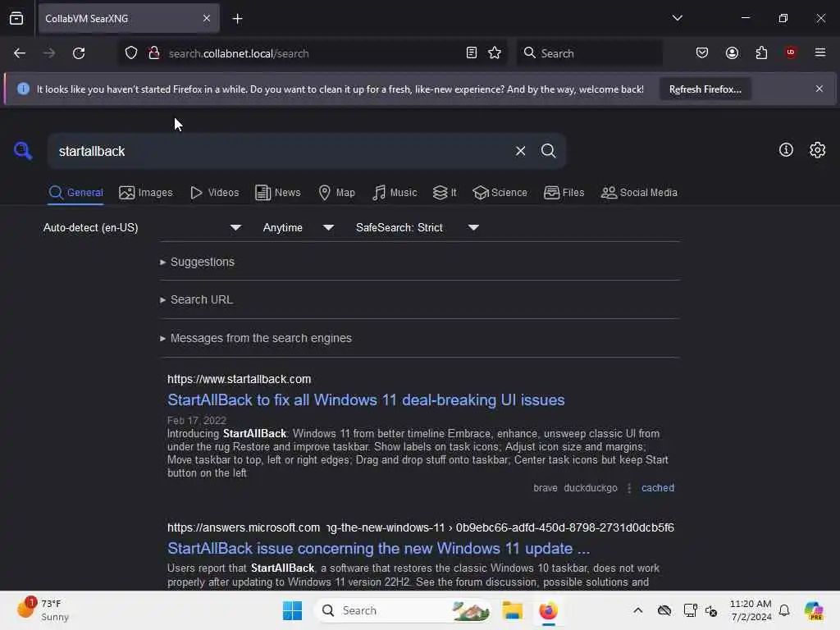The height and width of the screenshot is (630, 840).
Task: Open SearXNG preferences gear icon
Action: click(817, 150)
